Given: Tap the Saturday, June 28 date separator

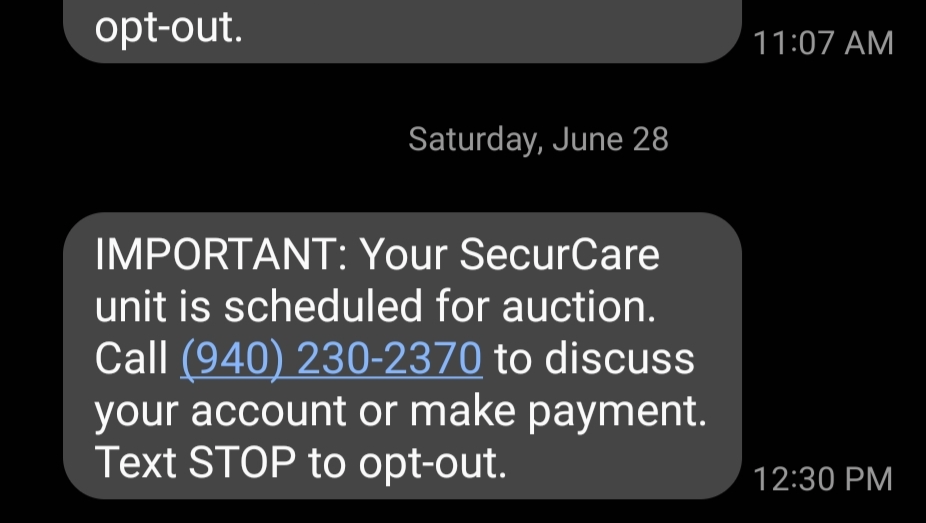Looking at the screenshot, I should [x=538, y=139].
